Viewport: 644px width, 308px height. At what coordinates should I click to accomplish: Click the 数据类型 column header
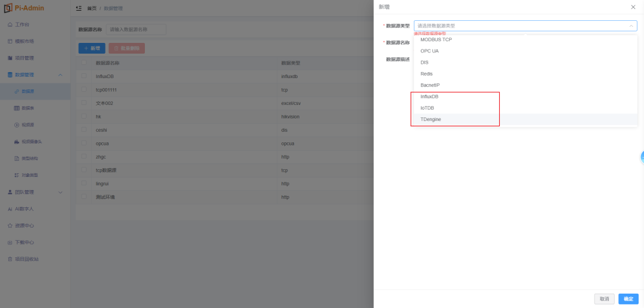click(x=291, y=63)
